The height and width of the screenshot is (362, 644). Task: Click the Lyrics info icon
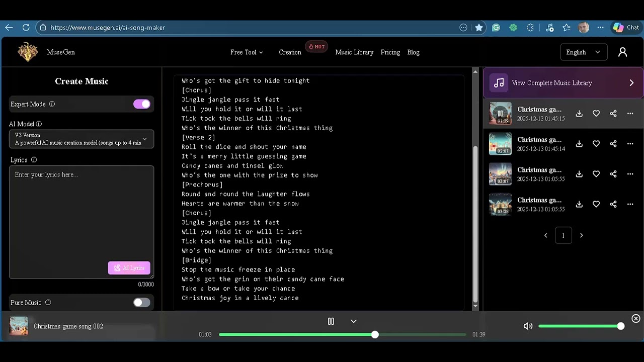tap(34, 160)
